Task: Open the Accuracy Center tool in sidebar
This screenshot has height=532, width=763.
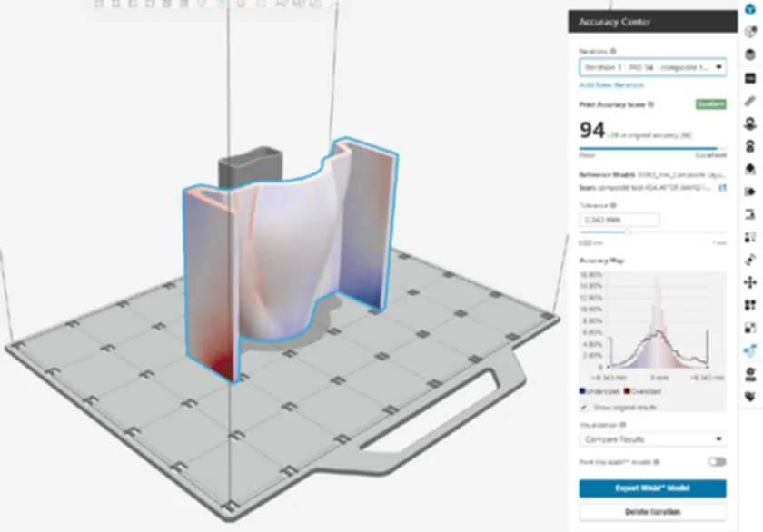Action: click(749, 351)
